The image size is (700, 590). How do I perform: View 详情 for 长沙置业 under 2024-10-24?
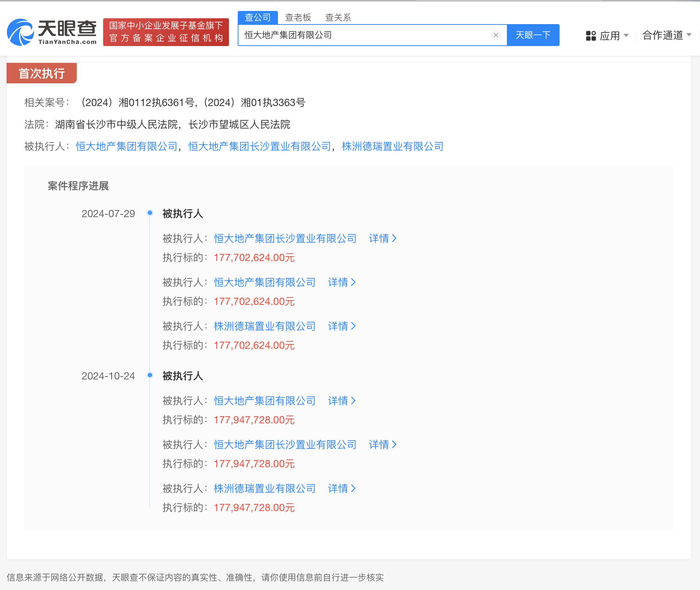(383, 445)
